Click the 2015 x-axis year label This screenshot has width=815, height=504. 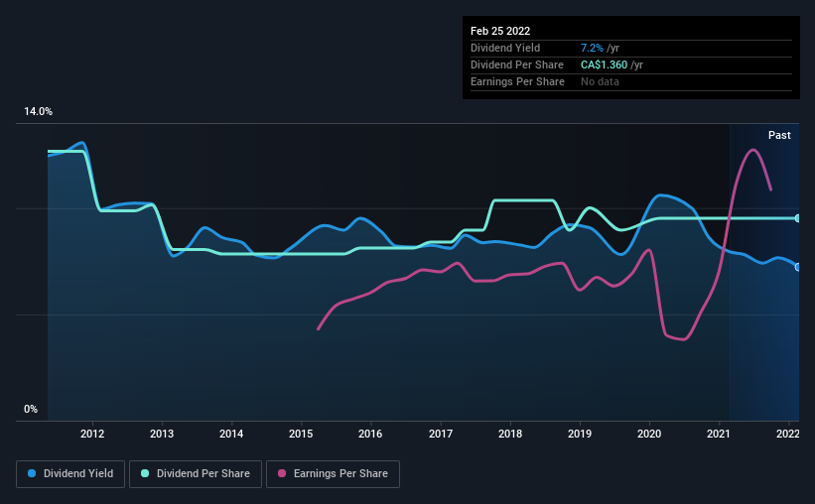click(301, 434)
